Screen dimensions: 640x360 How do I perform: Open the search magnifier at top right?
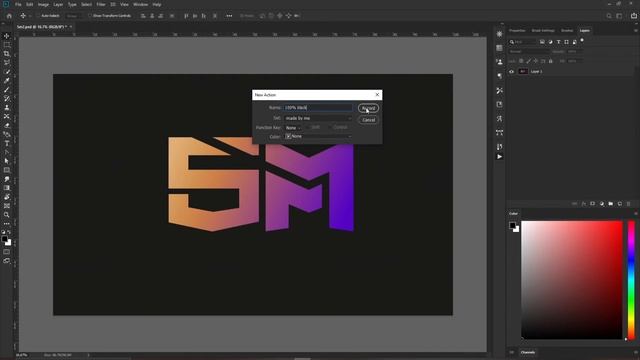tap(609, 16)
